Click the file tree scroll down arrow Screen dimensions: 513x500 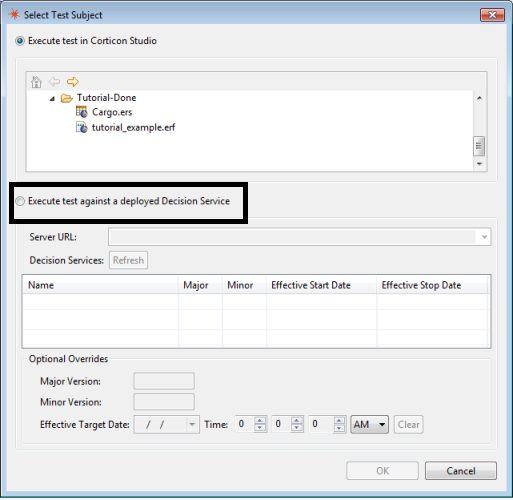click(x=479, y=164)
